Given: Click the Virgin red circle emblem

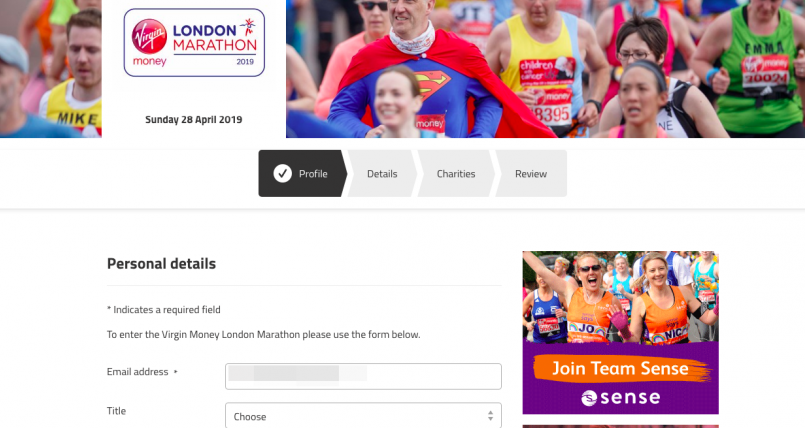Looking at the screenshot, I should (149, 36).
